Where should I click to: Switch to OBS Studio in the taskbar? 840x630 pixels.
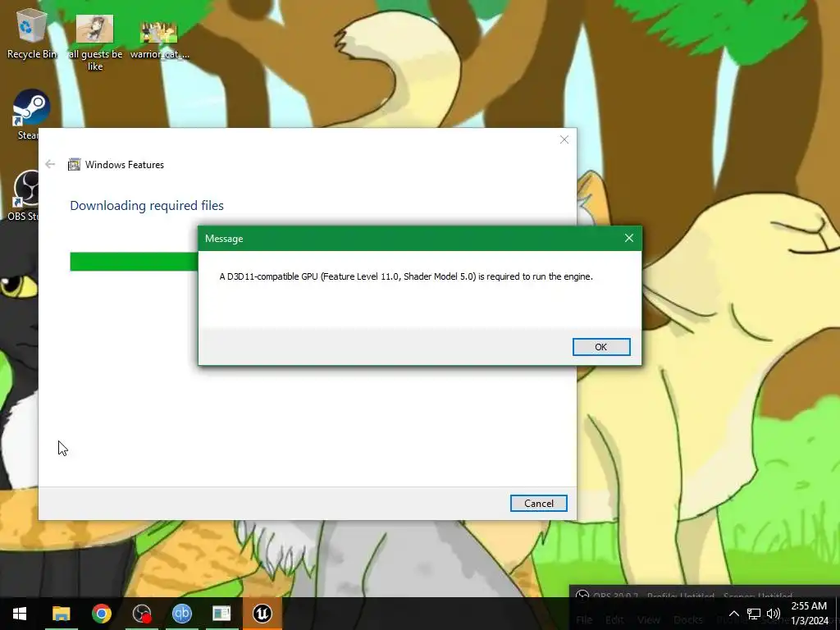142,614
